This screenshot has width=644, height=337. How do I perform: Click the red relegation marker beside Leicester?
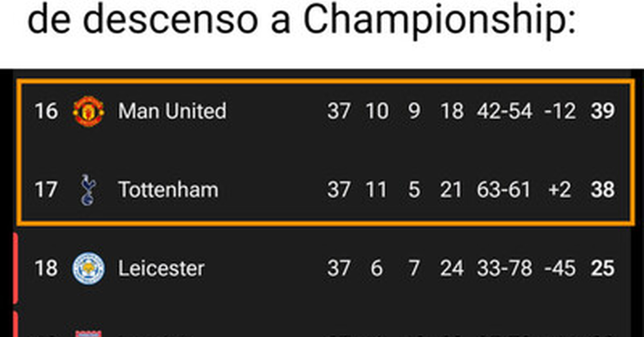click(16, 268)
